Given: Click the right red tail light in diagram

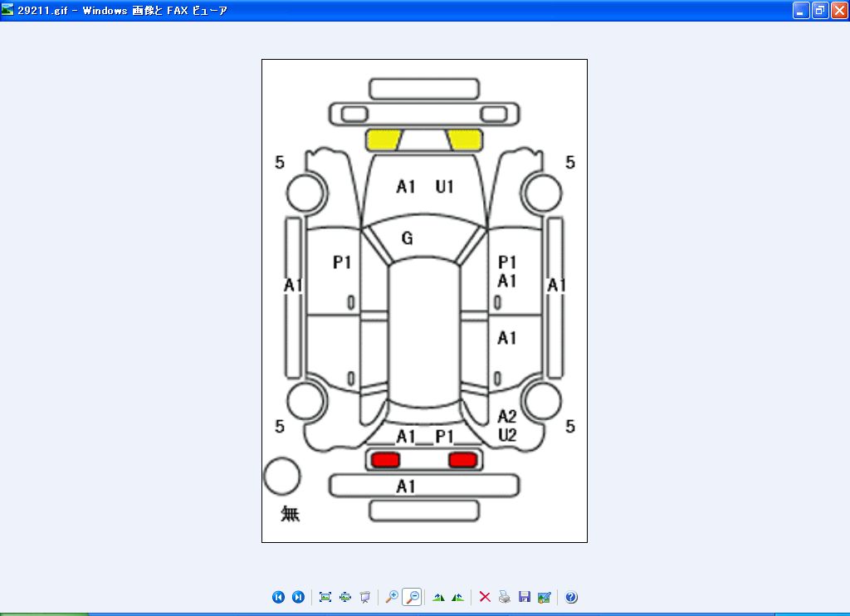Looking at the screenshot, I should click(x=462, y=459).
